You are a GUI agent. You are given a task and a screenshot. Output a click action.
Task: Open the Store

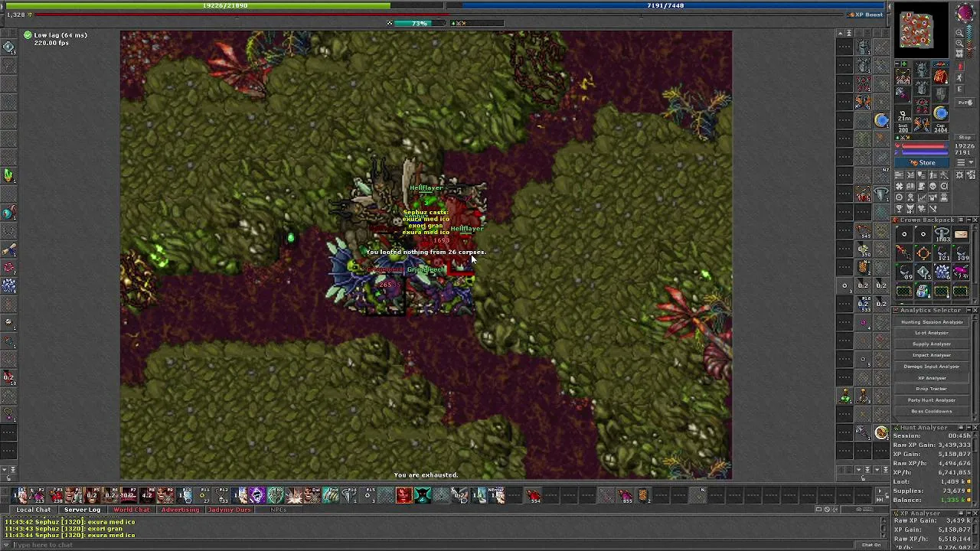[923, 163]
